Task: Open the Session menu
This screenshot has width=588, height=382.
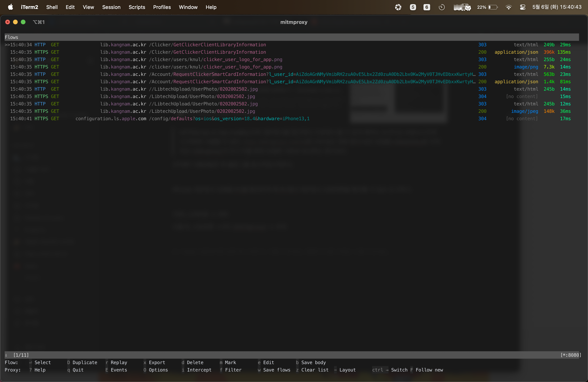Action: 111,7
